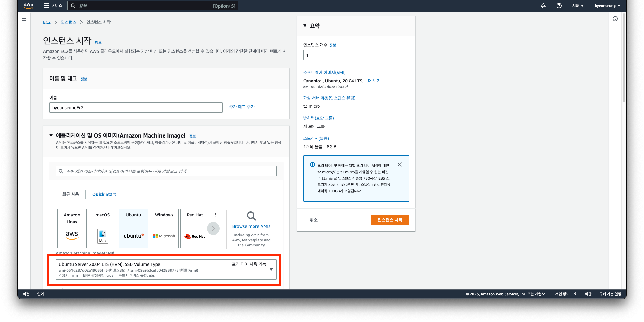Select the Red Hat AMI tile
The image size is (644, 322).
tap(195, 228)
